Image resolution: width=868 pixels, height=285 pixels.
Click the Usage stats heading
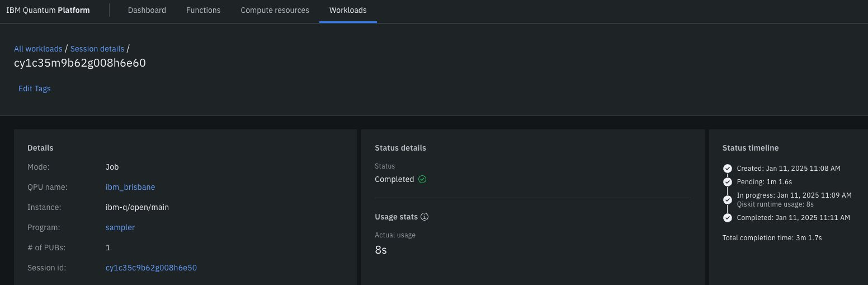click(396, 217)
